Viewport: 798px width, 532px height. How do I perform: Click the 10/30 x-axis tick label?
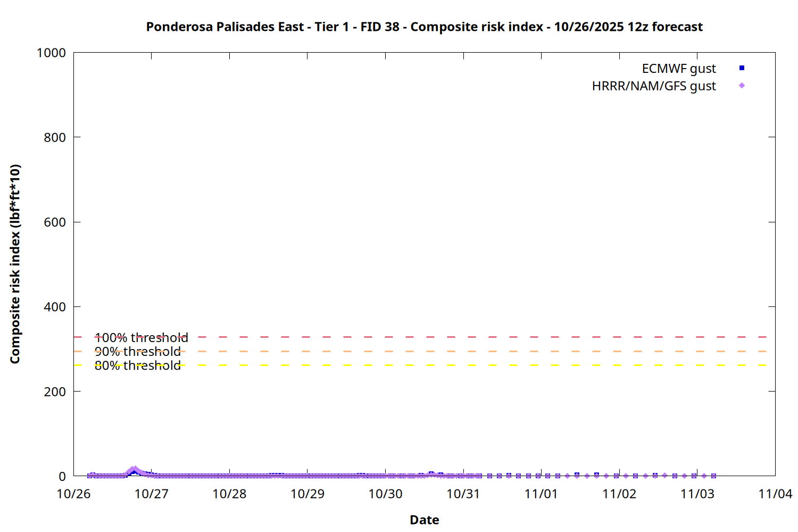[x=385, y=494]
